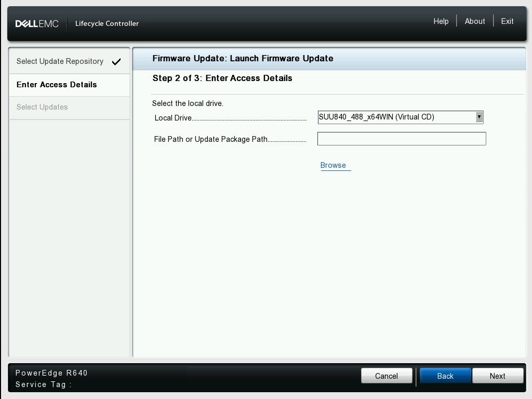
Task: Select the Select Updates step
Action: click(69, 107)
